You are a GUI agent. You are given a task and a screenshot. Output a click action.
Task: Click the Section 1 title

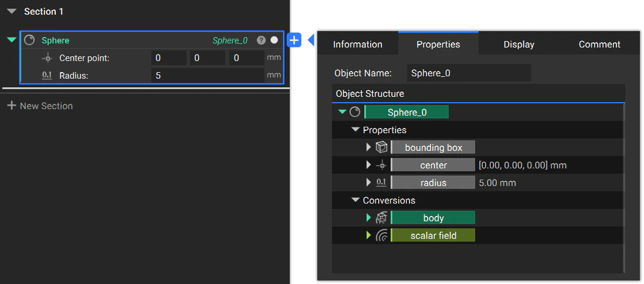43,12
